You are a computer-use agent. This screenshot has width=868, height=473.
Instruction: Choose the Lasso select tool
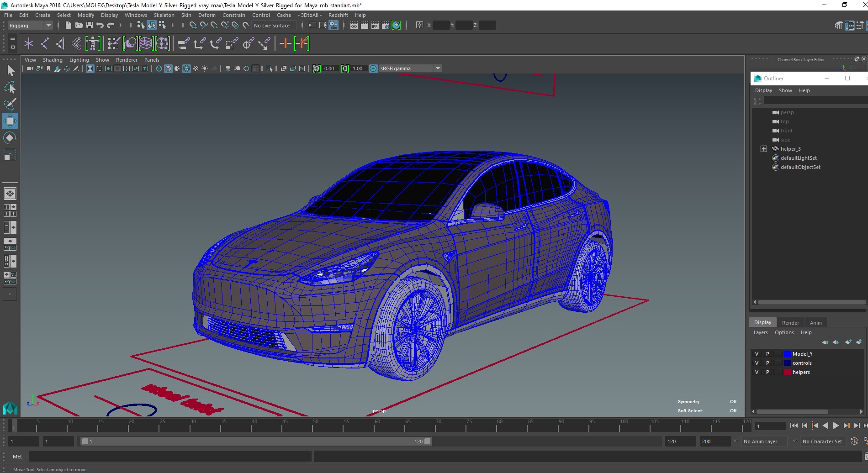tap(10, 87)
